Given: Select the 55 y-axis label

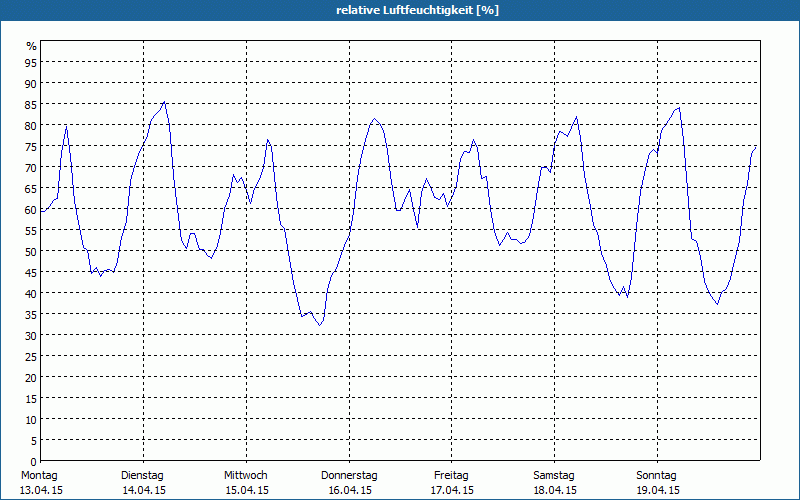Looking at the screenshot, I should (x=31, y=231).
